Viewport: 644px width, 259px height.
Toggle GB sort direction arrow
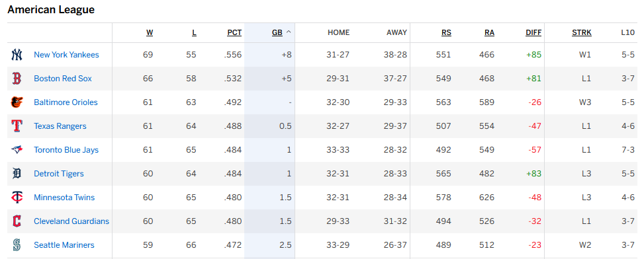pyautogui.click(x=289, y=32)
